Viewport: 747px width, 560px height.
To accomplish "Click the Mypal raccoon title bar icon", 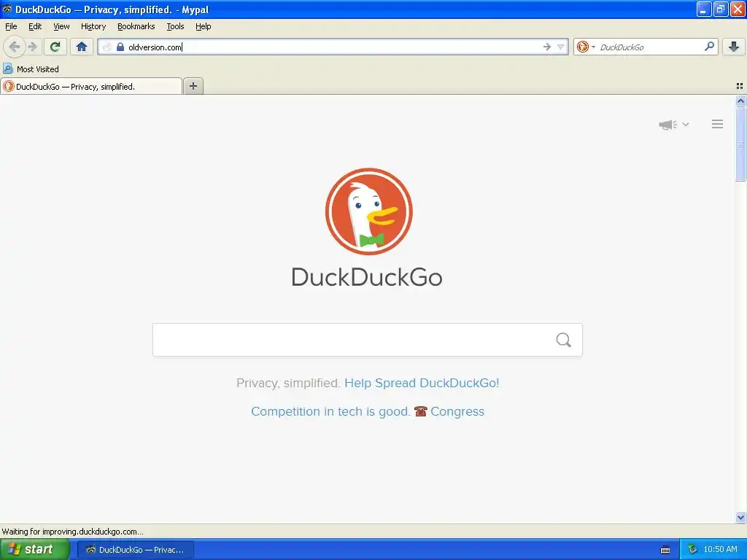I will point(7,9).
